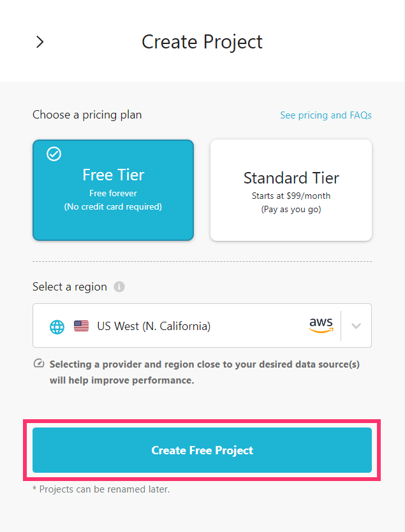This screenshot has width=405, height=532.
Task: Click the Select a region label
Action: click(70, 287)
